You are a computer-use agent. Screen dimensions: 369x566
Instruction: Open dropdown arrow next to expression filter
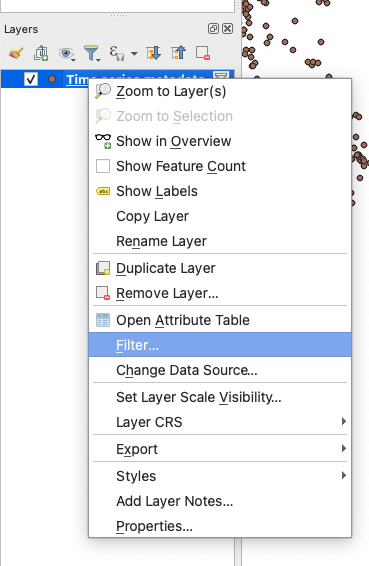click(x=134, y=54)
